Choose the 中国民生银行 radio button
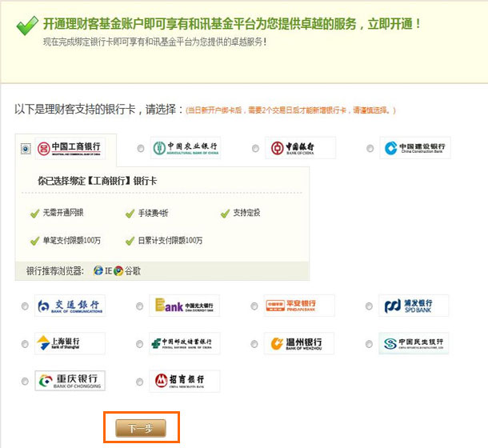The height and width of the screenshot is (448, 488). coord(369,344)
